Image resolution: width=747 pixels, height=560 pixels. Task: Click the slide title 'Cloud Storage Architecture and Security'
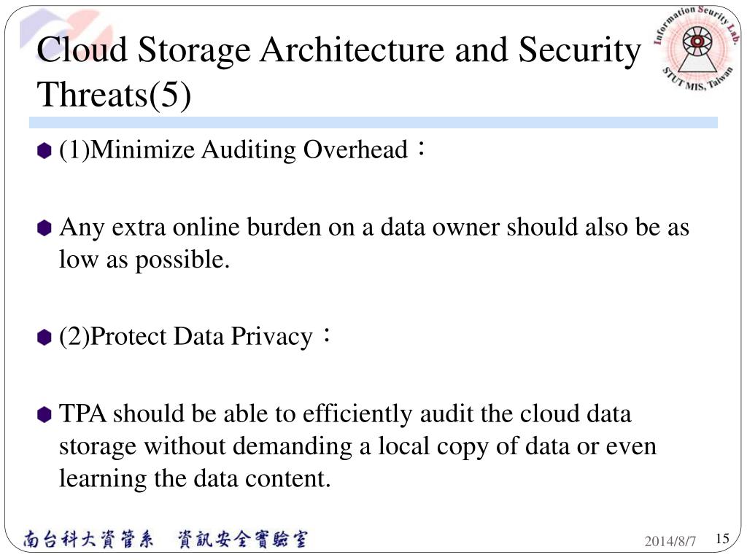(338, 50)
